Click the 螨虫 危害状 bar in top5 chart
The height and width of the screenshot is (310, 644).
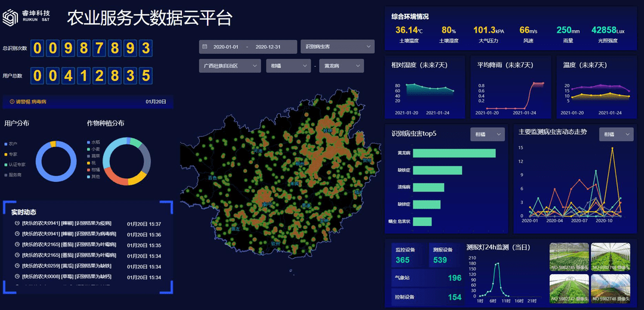click(x=422, y=221)
